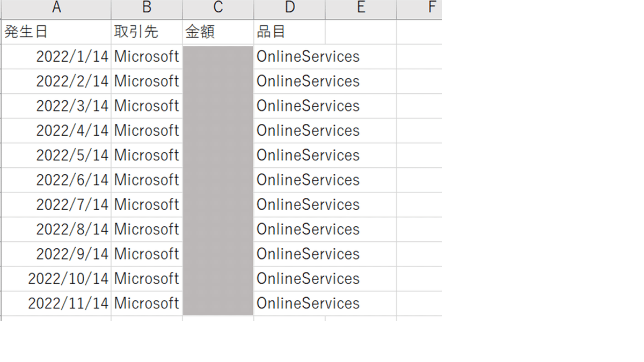Select column D header
This screenshot has height=362, width=644.
289,9
